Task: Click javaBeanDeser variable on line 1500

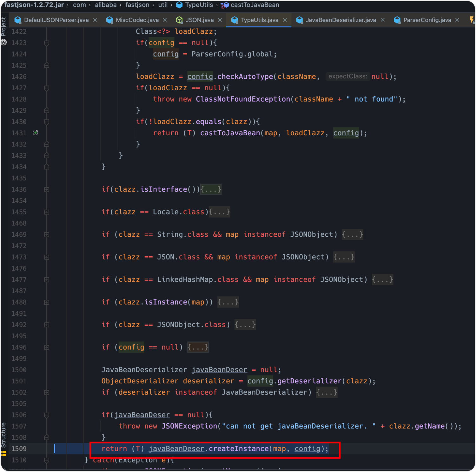Action: coord(219,370)
